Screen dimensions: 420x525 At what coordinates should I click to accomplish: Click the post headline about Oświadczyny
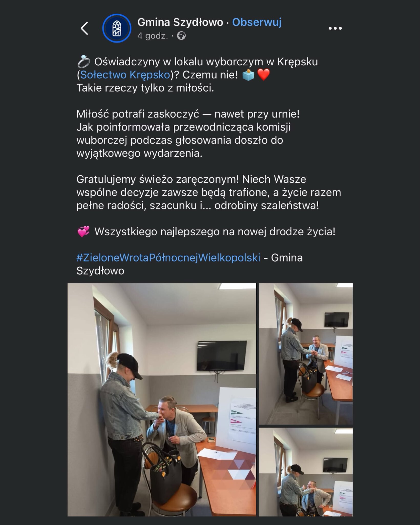[197, 75]
